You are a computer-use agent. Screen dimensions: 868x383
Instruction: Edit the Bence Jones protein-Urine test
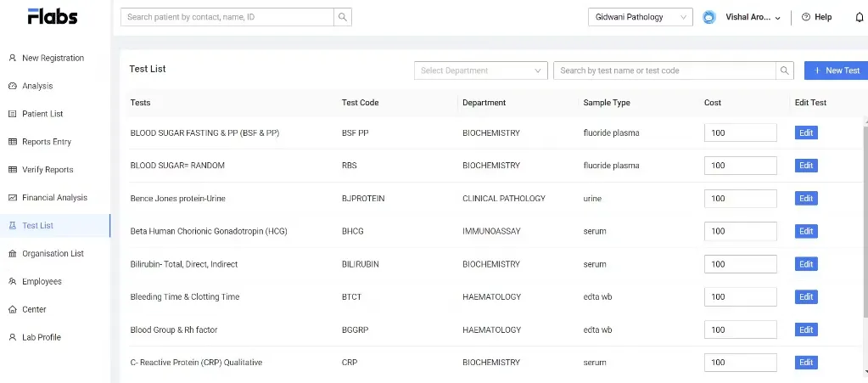(x=806, y=199)
